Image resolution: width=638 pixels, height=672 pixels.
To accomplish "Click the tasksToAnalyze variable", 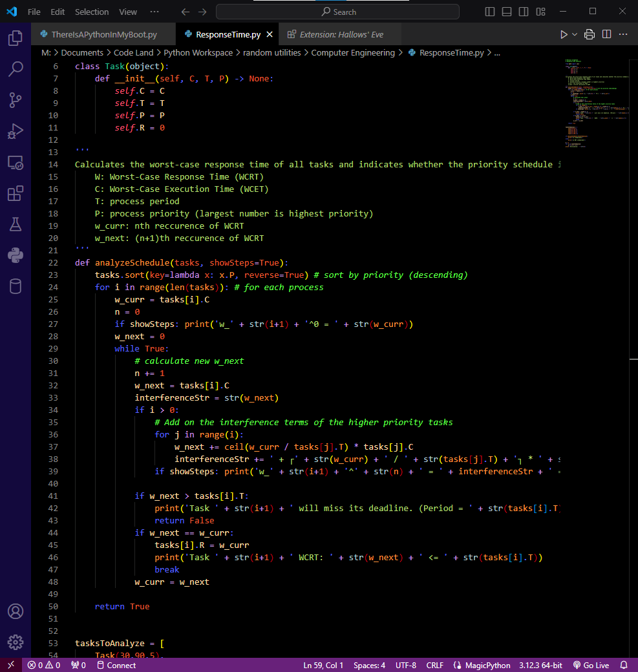I will [110, 644].
